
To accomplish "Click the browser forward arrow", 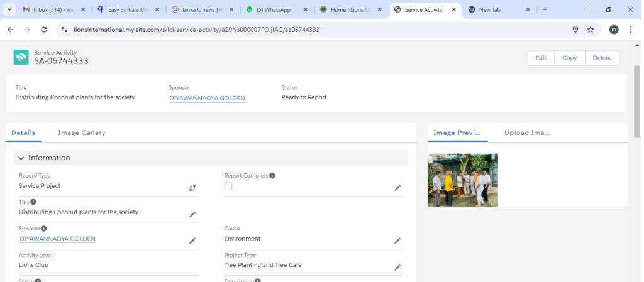I will (27, 30).
